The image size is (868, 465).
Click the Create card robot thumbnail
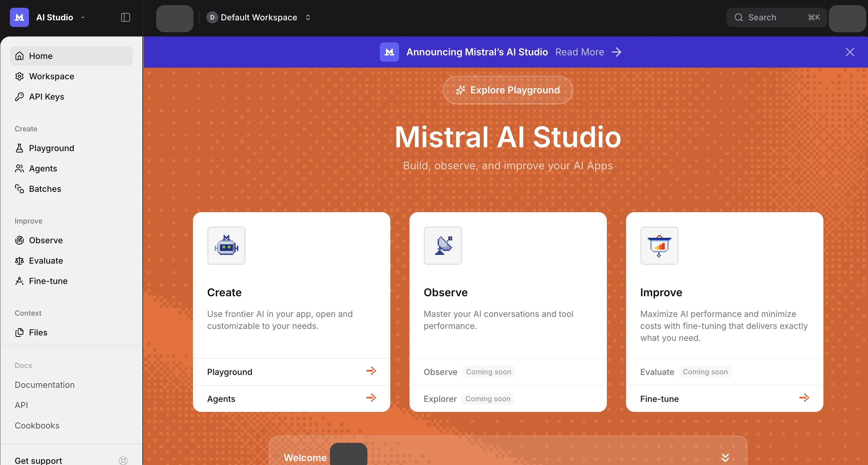click(226, 245)
